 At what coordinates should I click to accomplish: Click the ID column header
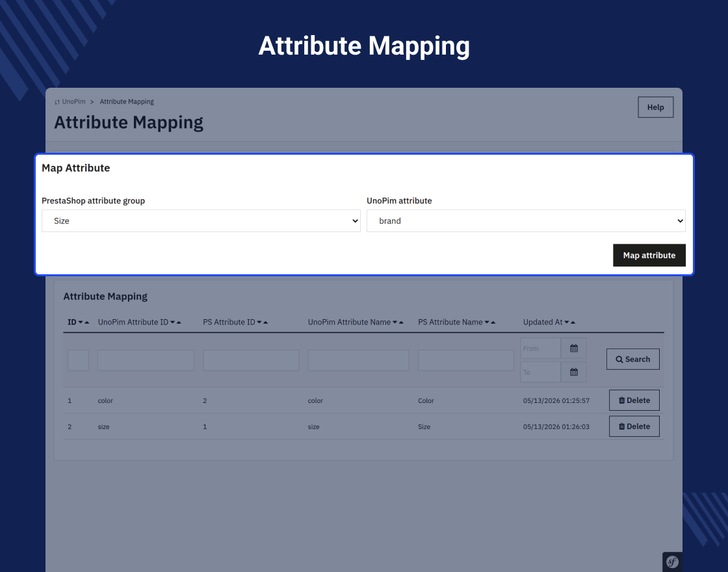[72, 322]
